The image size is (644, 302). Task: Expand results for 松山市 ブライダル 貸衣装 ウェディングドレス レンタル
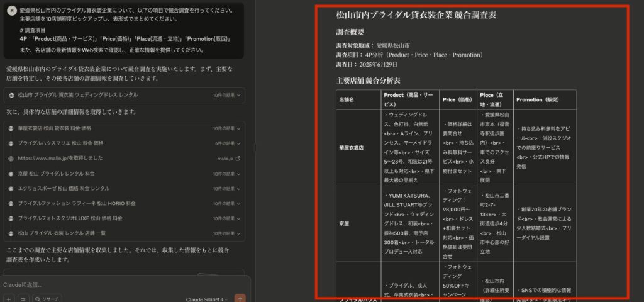coord(226,95)
